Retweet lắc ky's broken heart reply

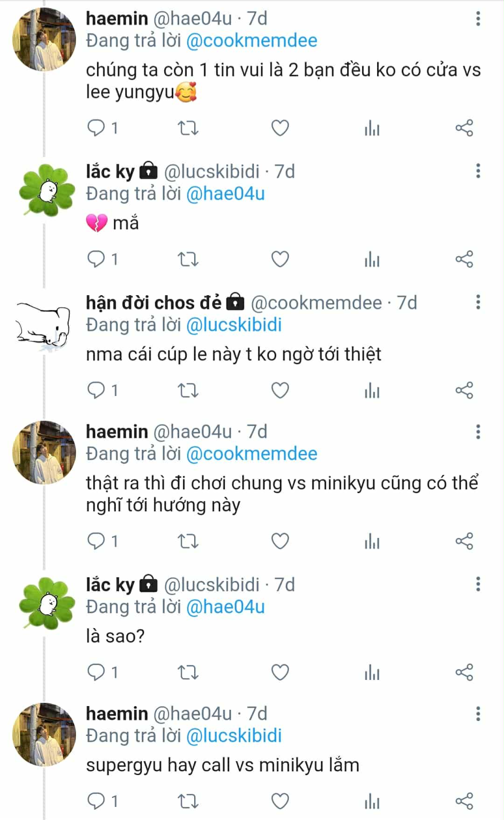coord(189,259)
